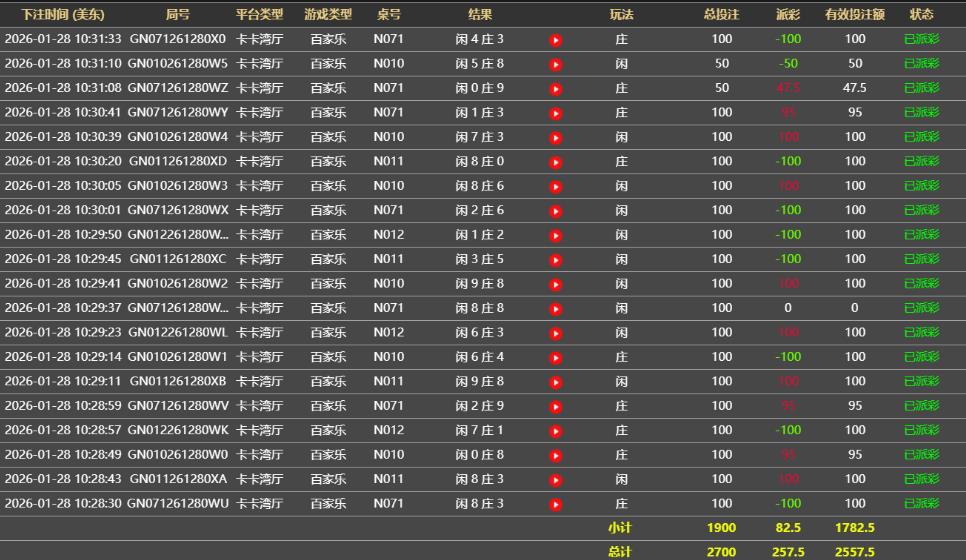The width and height of the screenshot is (966, 560).
Task: Sort by the 下注时间 (美东) column header
Action: point(62,15)
